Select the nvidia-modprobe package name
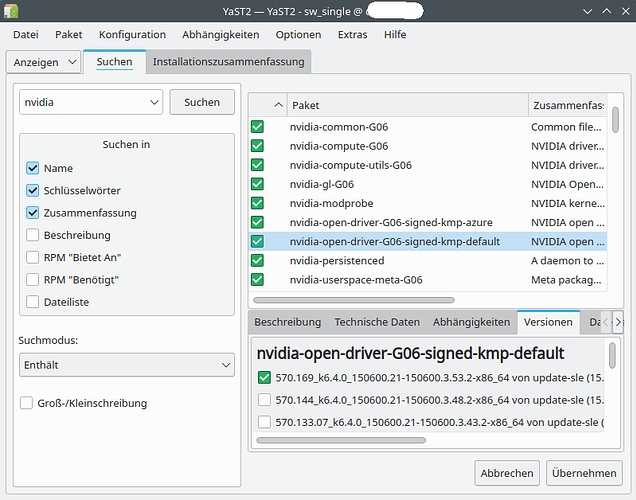Viewport: 636px width, 500px height. [x=331, y=203]
